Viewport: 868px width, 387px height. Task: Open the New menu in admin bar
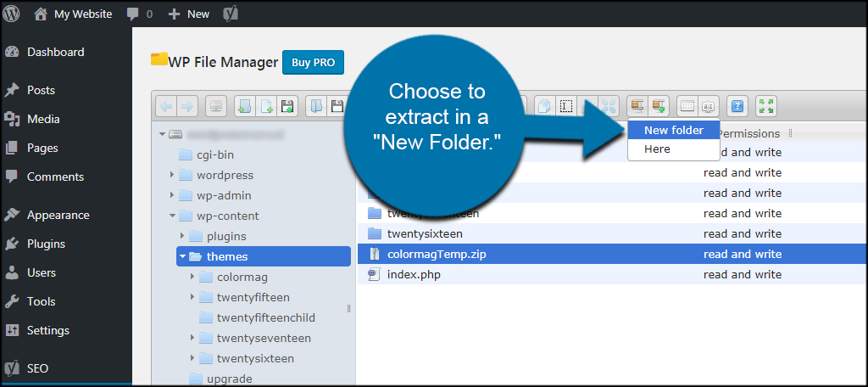coord(189,14)
